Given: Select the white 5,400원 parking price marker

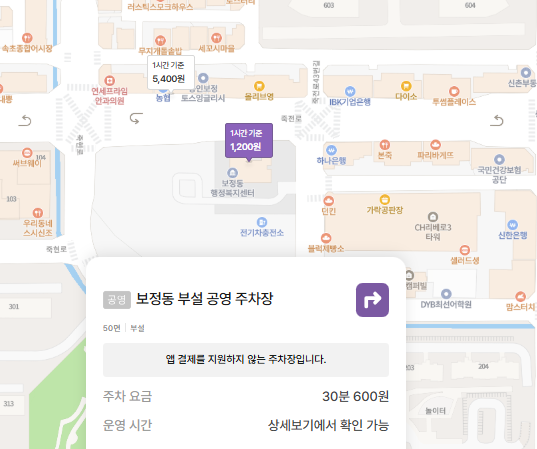Looking at the screenshot, I should 171,73.
